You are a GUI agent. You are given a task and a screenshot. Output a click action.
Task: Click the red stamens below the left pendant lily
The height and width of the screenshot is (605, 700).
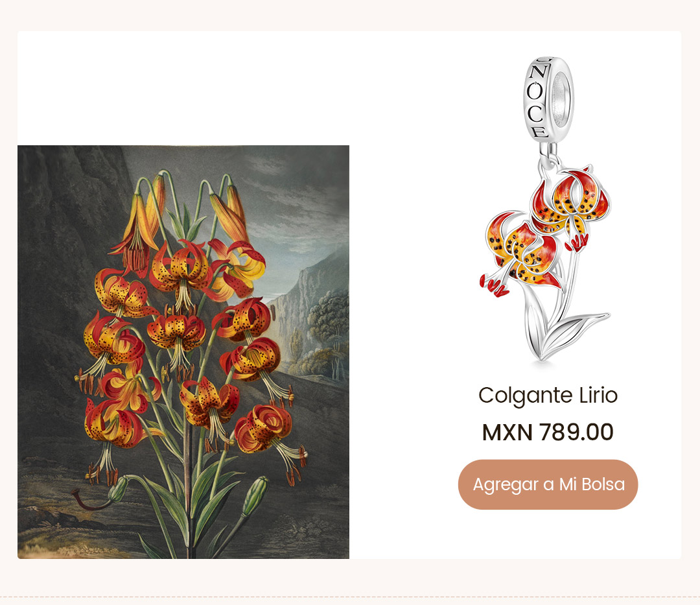point(494,286)
